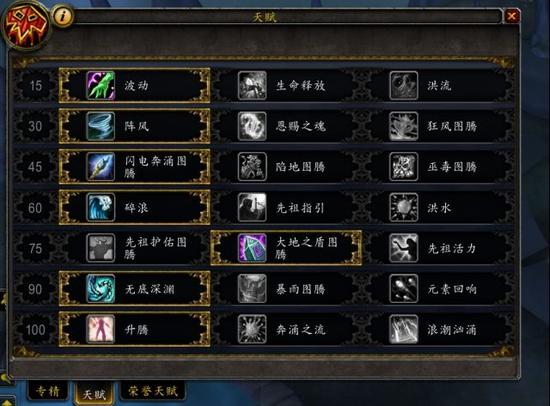Image resolution: width=550 pixels, height=406 pixels.
Task: Select the 阵风 tornado icon
Action: 101,126
